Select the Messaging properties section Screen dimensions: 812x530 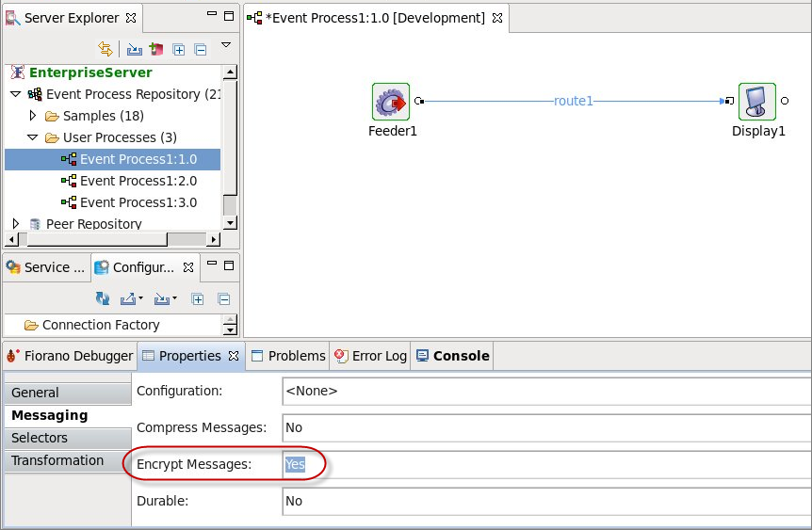point(68,415)
